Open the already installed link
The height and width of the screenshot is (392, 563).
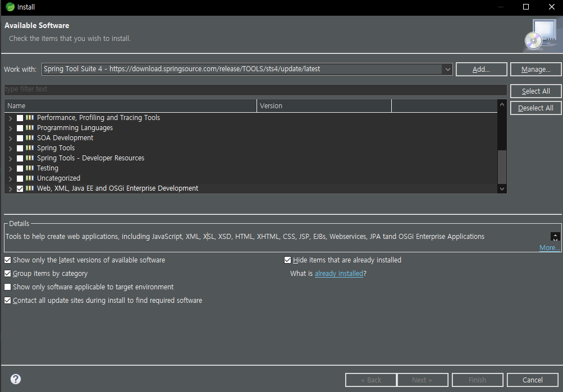tap(339, 273)
